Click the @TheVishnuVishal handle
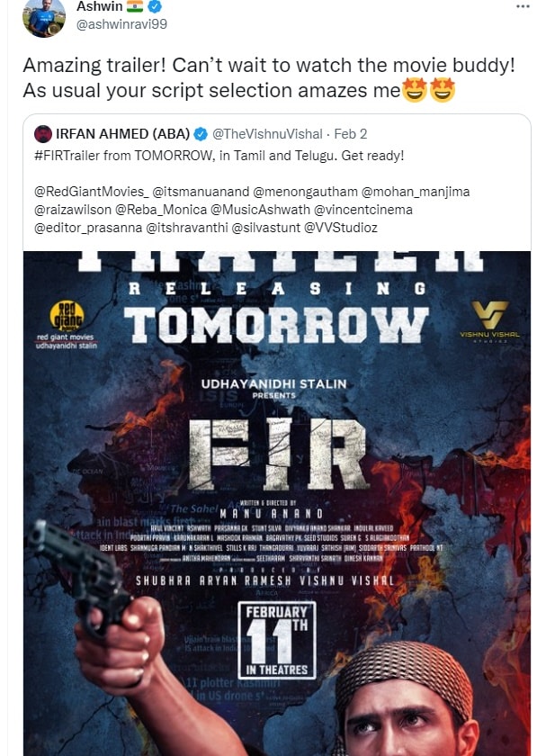Viewport: 537px width, 756px height. point(267,134)
